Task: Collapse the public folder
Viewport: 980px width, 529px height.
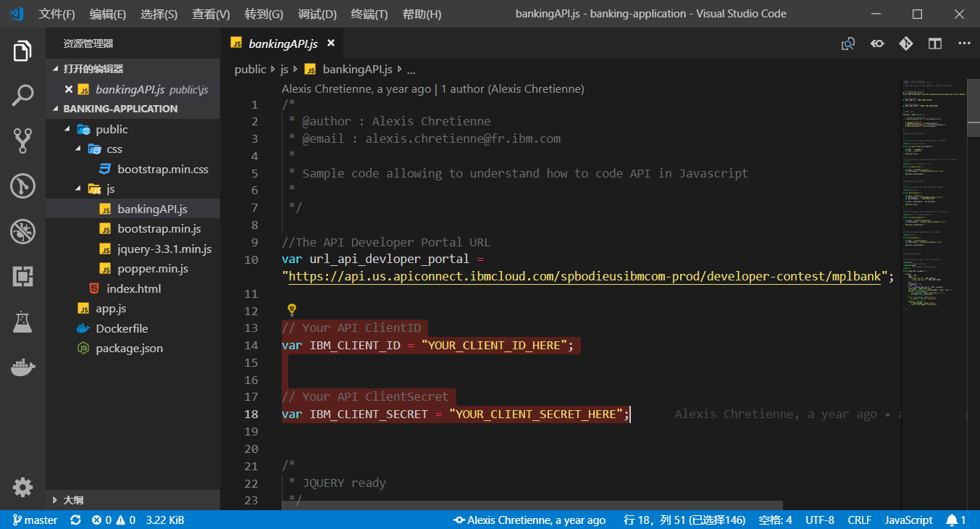Action: [x=68, y=129]
